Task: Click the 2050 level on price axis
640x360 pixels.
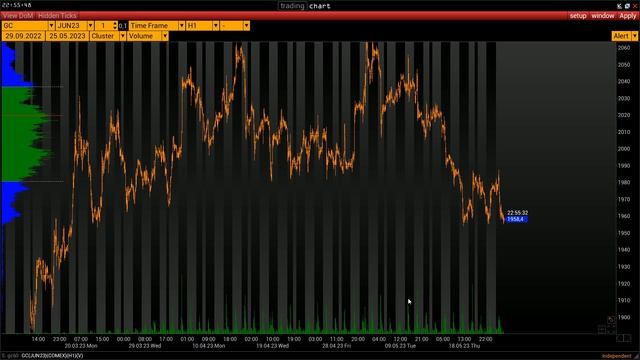Action: coord(624,64)
